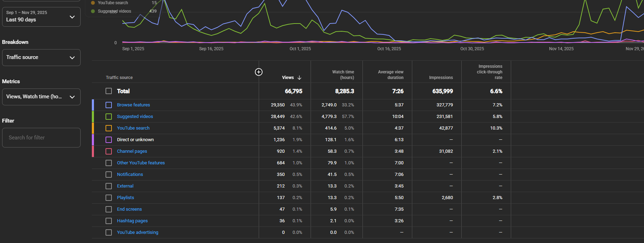Open the Last 90 days date dropdown

coord(41,17)
